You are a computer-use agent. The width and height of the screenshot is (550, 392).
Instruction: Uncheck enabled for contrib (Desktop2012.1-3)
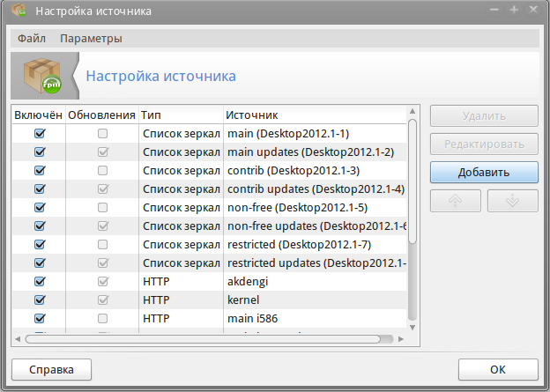coord(40,170)
